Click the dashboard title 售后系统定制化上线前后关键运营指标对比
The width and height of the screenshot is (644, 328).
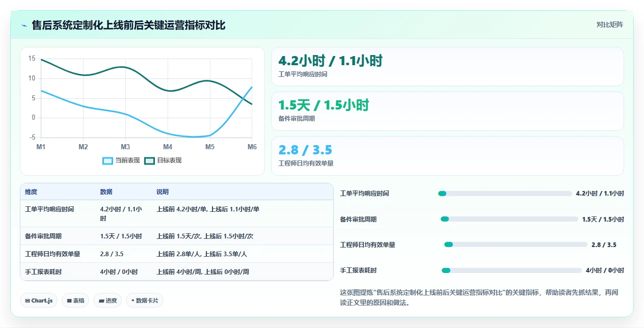click(128, 25)
